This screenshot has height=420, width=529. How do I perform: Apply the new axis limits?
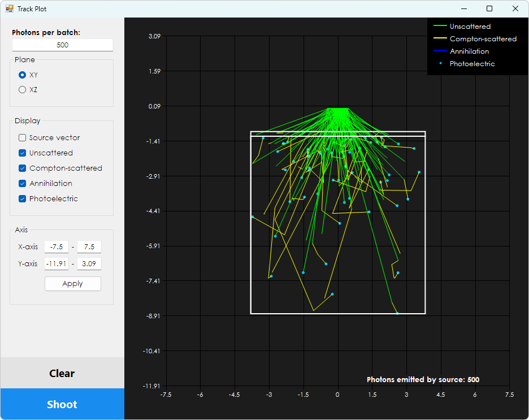tap(72, 283)
